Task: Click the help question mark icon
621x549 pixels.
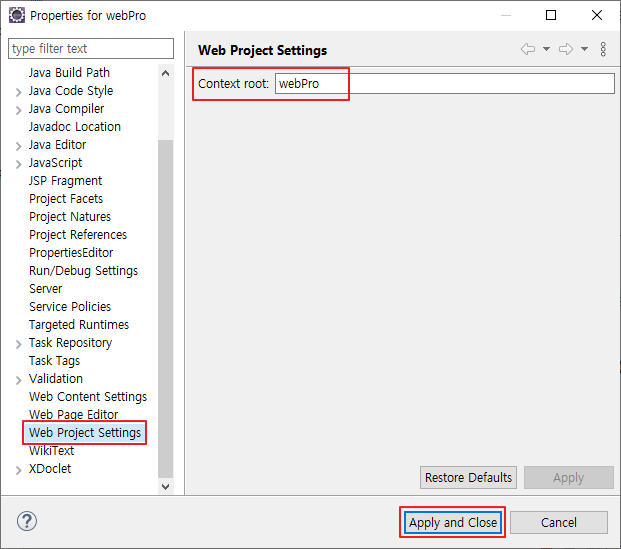Action: click(x=27, y=521)
